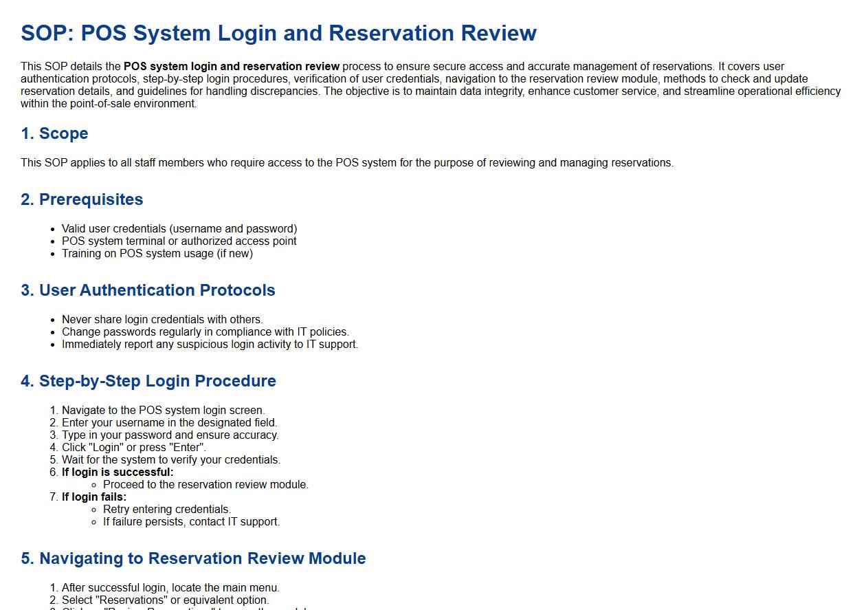Click step "Navigate to the POS system login screen"
The image size is (868, 610).
[x=163, y=411]
